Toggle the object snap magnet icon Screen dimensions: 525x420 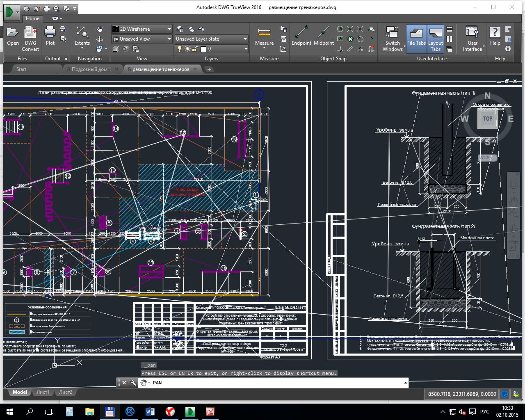coord(371,49)
